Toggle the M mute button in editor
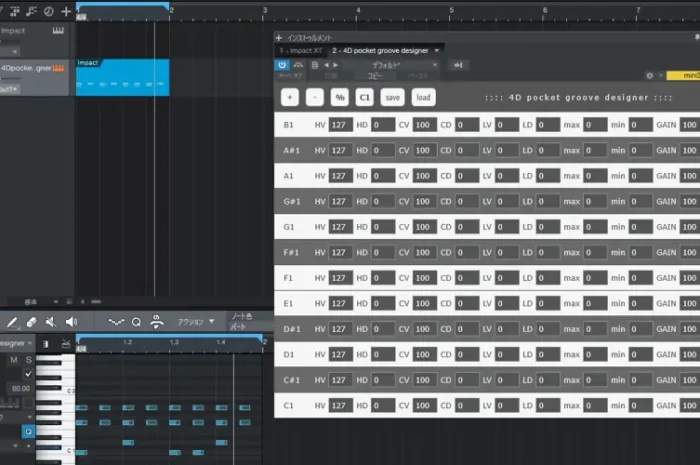Image resolution: width=700 pixels, height=465 pixels. [x=14, y=360]
